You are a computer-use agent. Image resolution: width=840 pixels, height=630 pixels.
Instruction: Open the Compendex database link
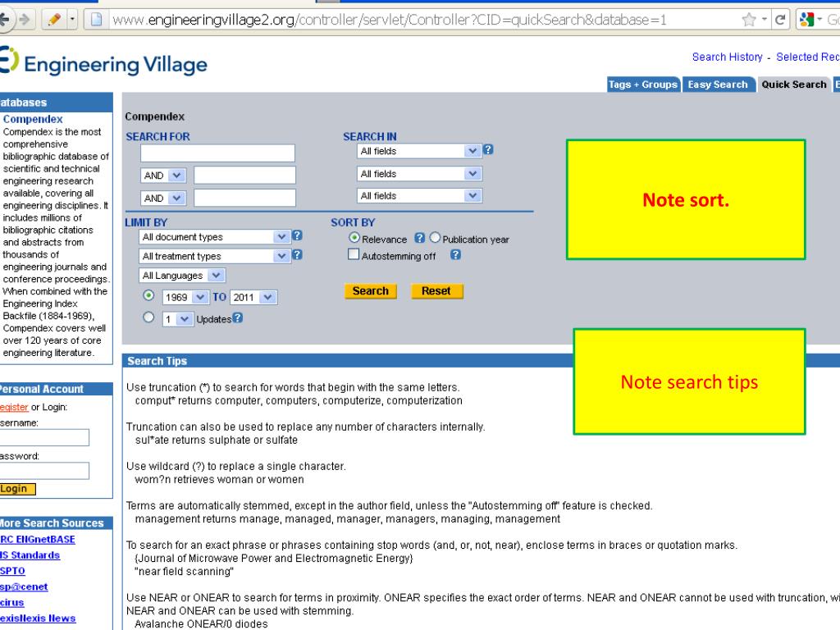(33, 119)
